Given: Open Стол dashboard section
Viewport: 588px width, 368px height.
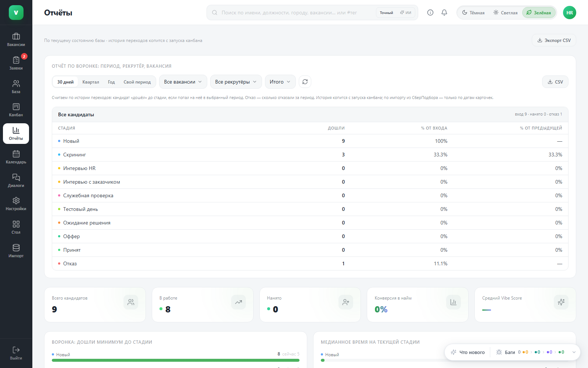Looking at the screenshot, I should point(16,227).
